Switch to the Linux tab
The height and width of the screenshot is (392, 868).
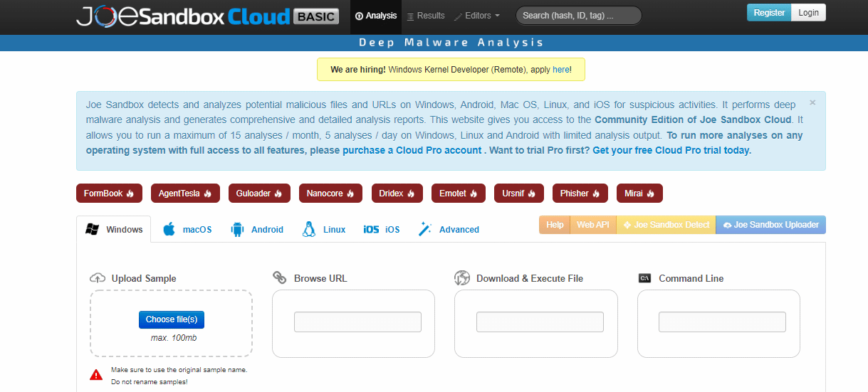pyautogui.click(x=324, y=230)
